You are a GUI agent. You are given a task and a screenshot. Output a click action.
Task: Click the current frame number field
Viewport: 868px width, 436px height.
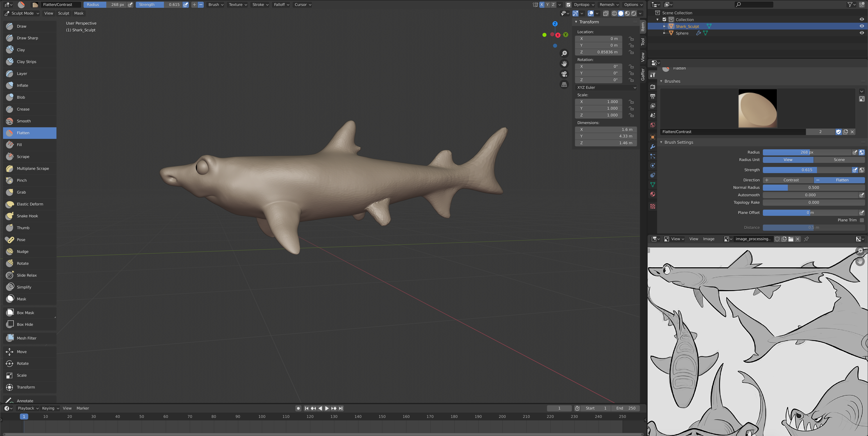point(559,408)
